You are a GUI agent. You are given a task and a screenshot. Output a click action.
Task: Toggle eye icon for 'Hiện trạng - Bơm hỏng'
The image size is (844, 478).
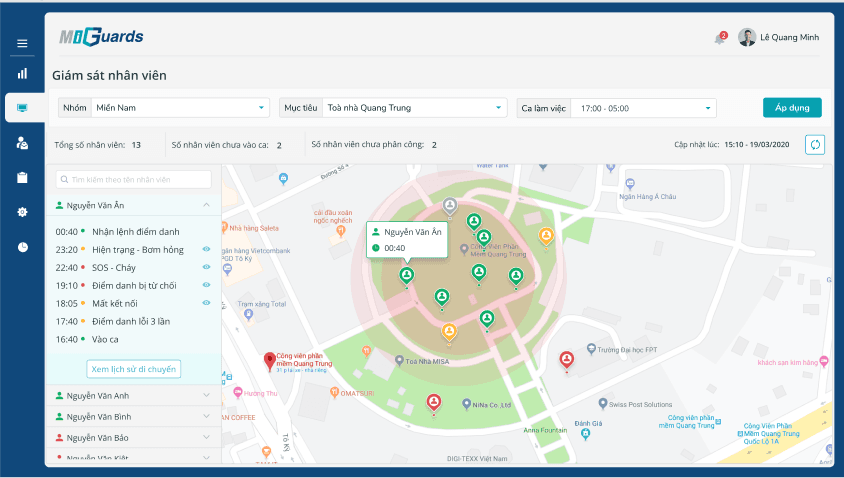pos(206,249)
